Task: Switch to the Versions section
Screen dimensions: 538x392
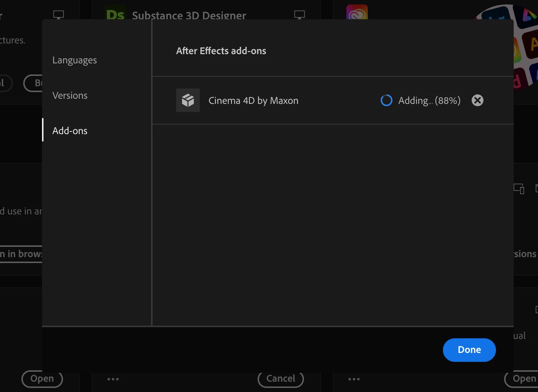Action: [70, 95]
